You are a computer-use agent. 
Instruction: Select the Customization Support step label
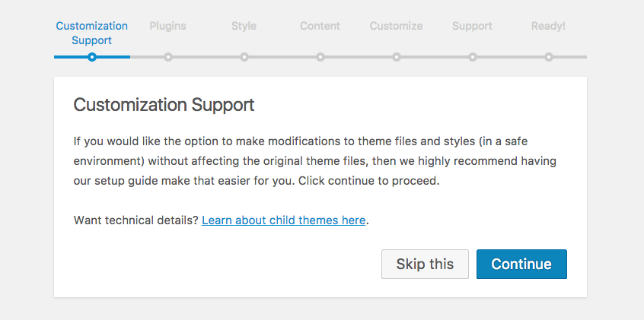(92, 33)
